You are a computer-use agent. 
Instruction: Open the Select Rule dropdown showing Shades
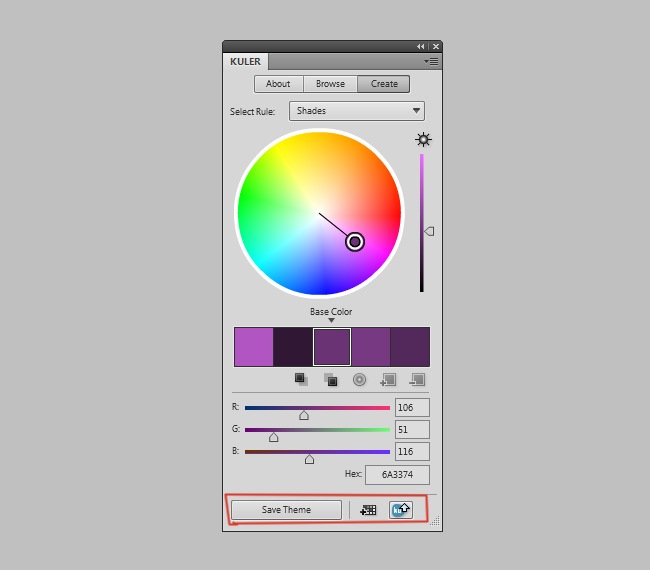click(x=357, y=111)
